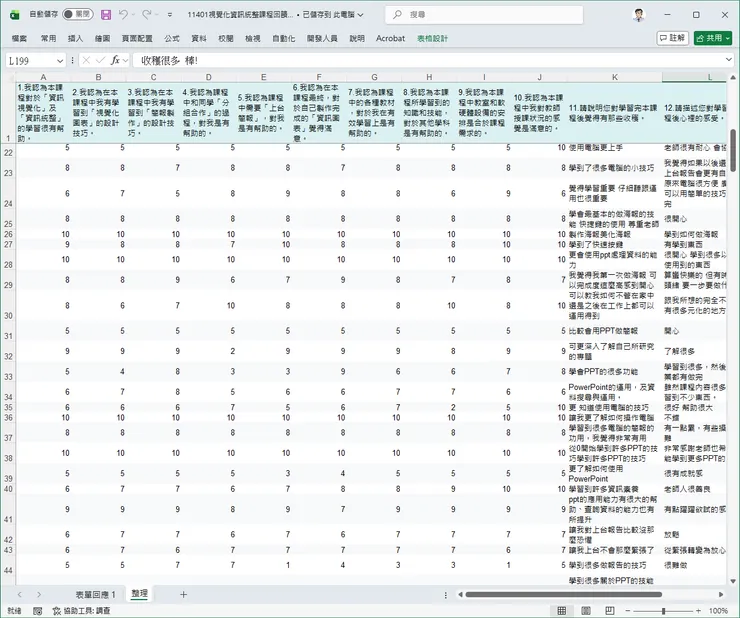Viewport: 740px width, 618px height.
Task: Open the 表格設計 (Table Design) tab
Action: [433, 38]
